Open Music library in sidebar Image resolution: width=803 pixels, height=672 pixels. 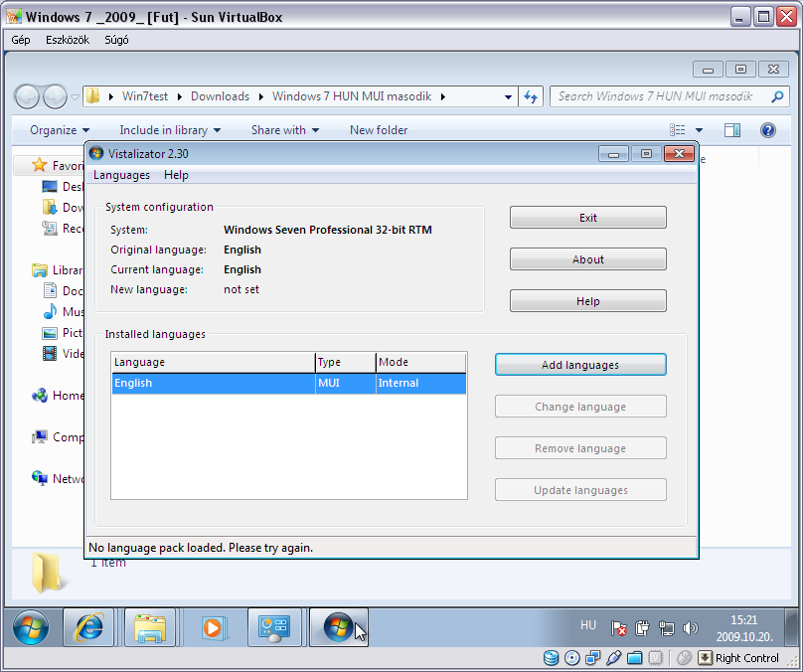63,311
